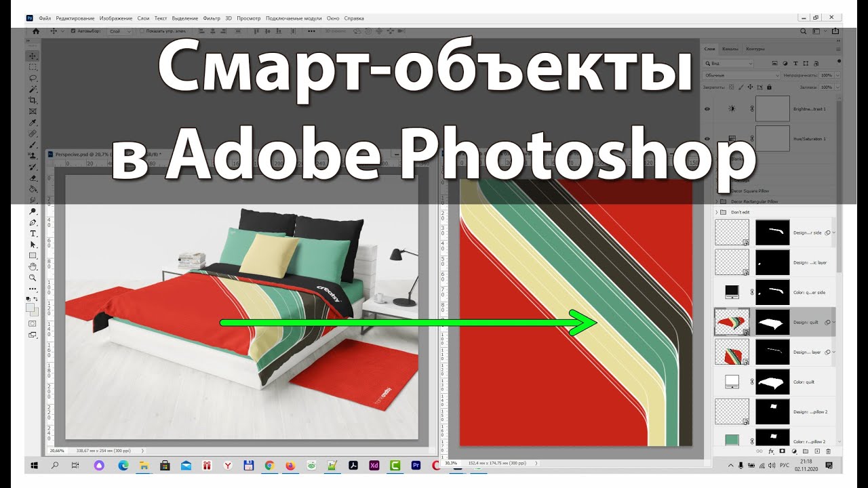The height and width of the screenshot is (488, 868).
Task: Select the Magic Wand tool
Action: point(33,89)
